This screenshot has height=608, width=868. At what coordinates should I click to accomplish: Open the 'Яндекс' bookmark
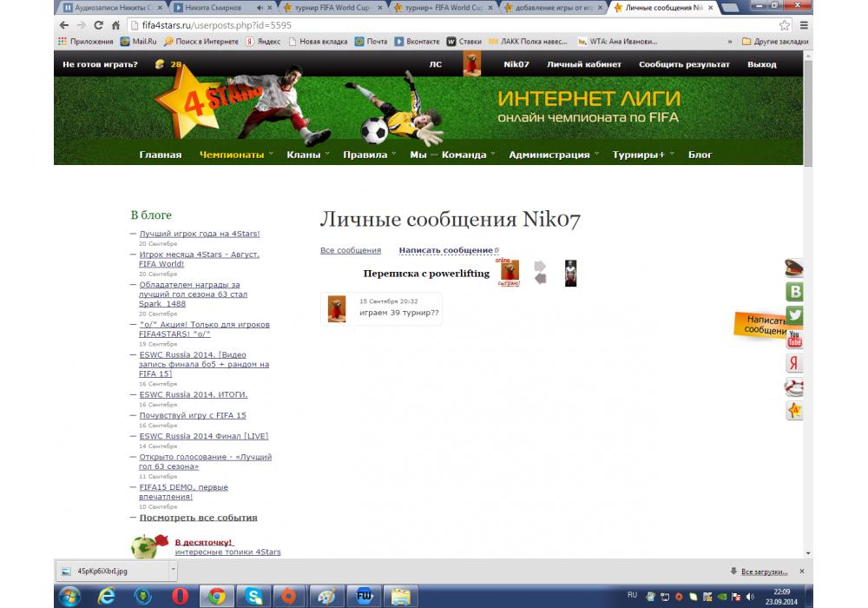tap(264, 42)
